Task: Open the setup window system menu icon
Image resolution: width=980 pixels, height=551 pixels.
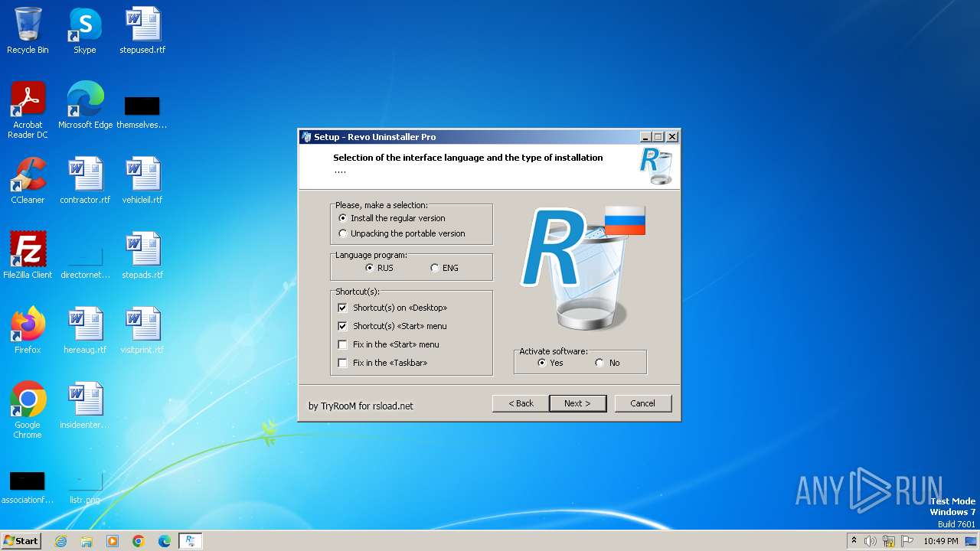Action: pyautogui.click(x=306, y=137)
